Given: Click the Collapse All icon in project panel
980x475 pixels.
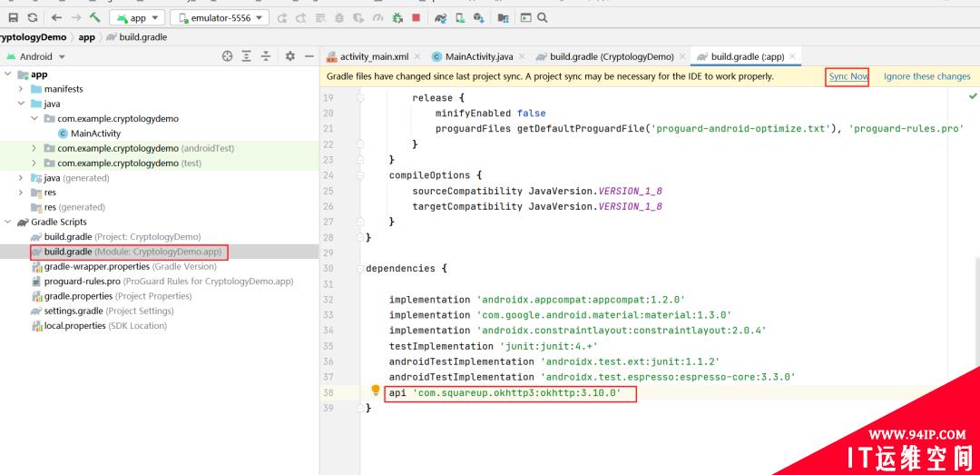Looking at the screenshot, I should click(x=266, y=56).
